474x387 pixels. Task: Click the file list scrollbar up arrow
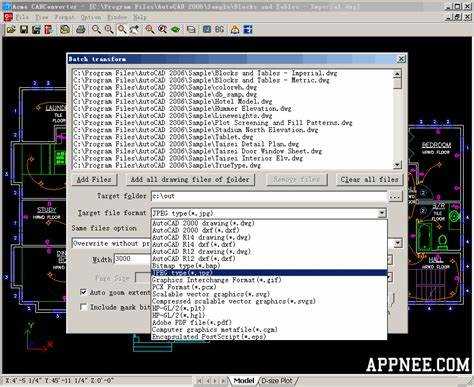[397, 74]
